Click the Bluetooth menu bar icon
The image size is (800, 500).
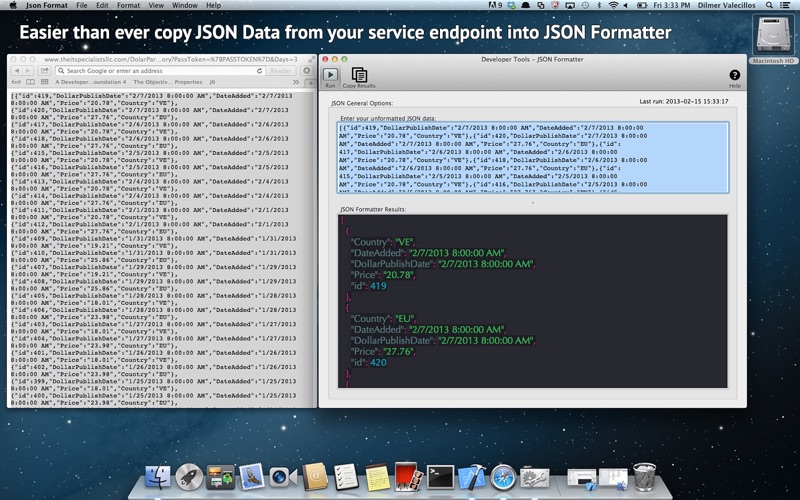click(599, 5)
